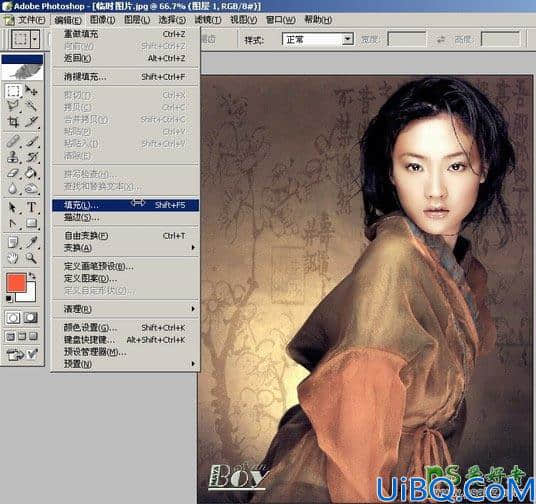The height and width of the screenshot is (504, 536).
Task: Click the swap foreground/background colors arrow
Action: click(32, 275)
